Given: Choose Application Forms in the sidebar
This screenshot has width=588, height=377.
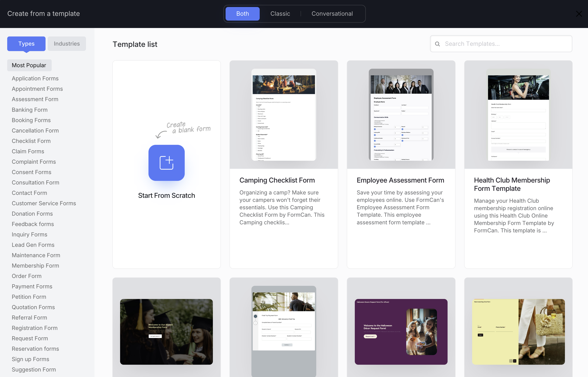Looking at the screenshot, I should 35,78.
